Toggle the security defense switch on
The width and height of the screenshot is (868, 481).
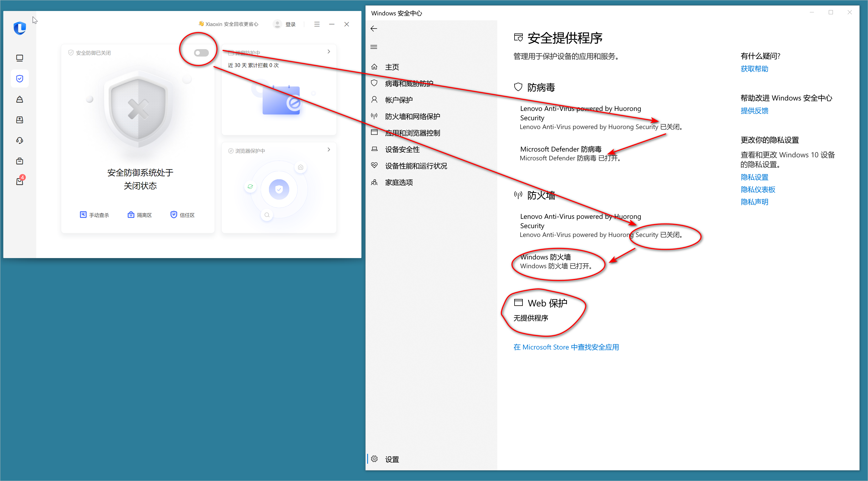tap(201, 53)
